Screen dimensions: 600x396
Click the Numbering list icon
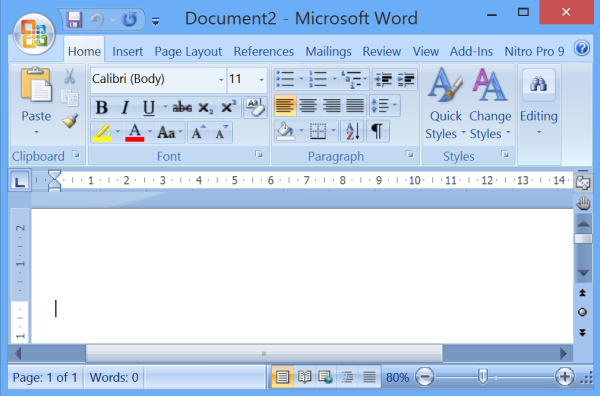(318, 79)
